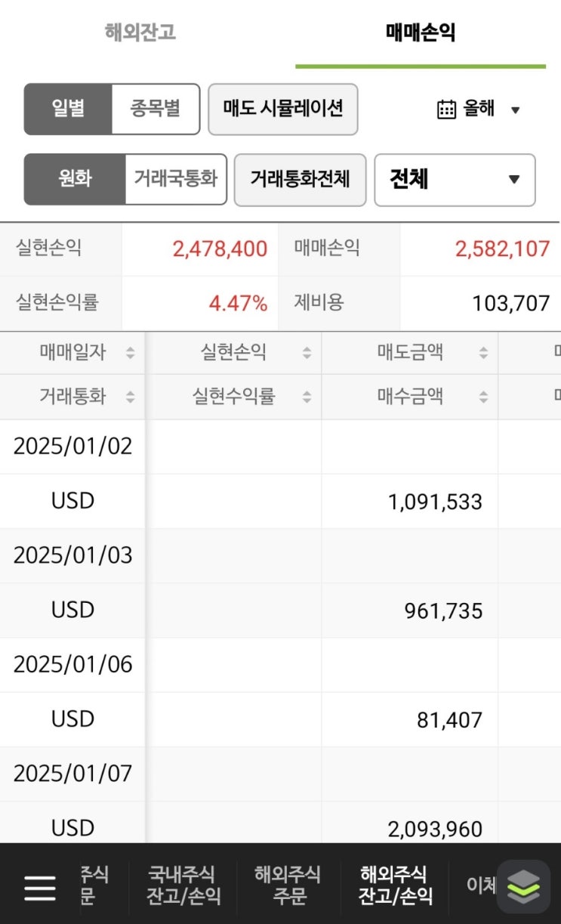561x924 pixels.
Task: Open the 전체 filter dropdown
Action: pos(455,180)
